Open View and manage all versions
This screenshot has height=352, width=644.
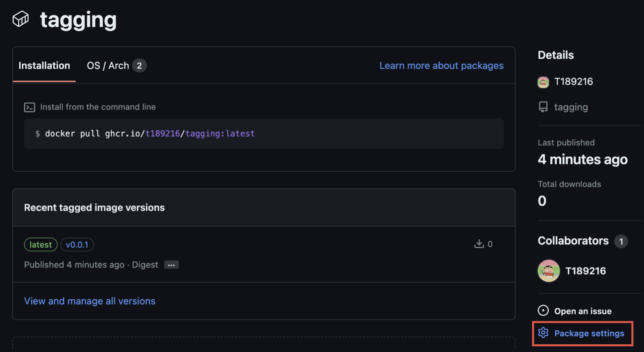90,301
